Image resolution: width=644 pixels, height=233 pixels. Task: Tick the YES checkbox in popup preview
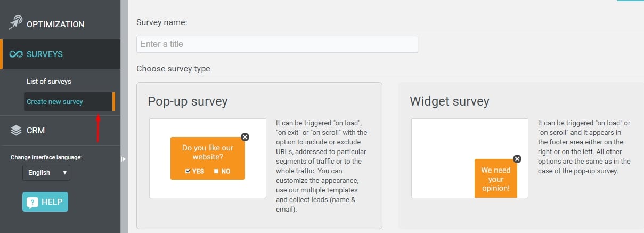click(x=188, y=171)
